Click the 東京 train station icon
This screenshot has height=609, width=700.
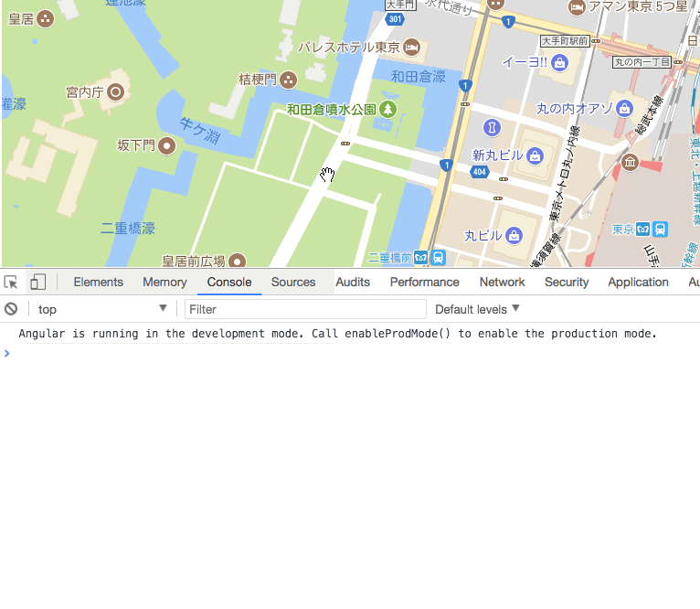[x=661, y=230]
